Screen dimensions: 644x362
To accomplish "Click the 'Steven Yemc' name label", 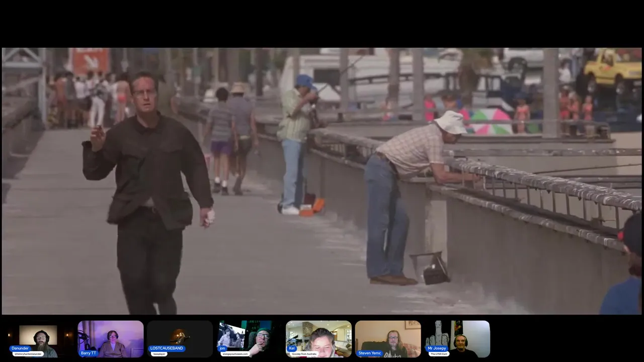I will [x=370, y=353].
